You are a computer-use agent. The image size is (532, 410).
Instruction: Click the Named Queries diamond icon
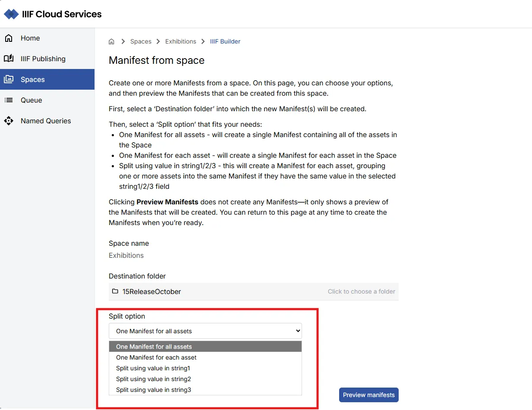coord(9,121)
